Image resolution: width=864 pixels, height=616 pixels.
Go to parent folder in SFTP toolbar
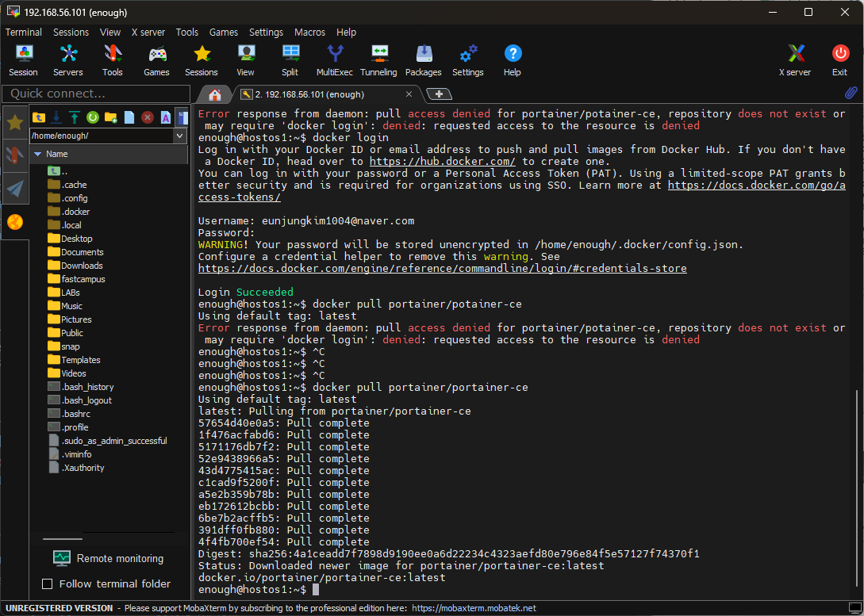click(x=39, y=117)
